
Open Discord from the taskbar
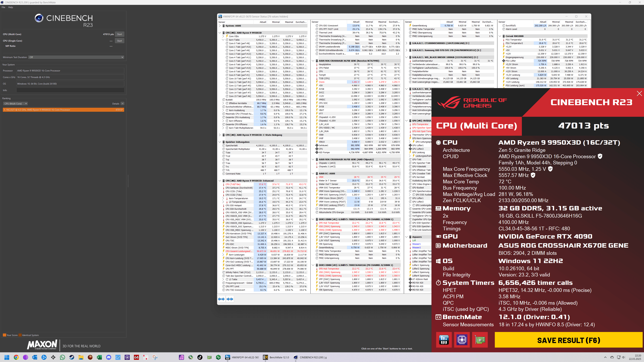click(x=109, y=357)
